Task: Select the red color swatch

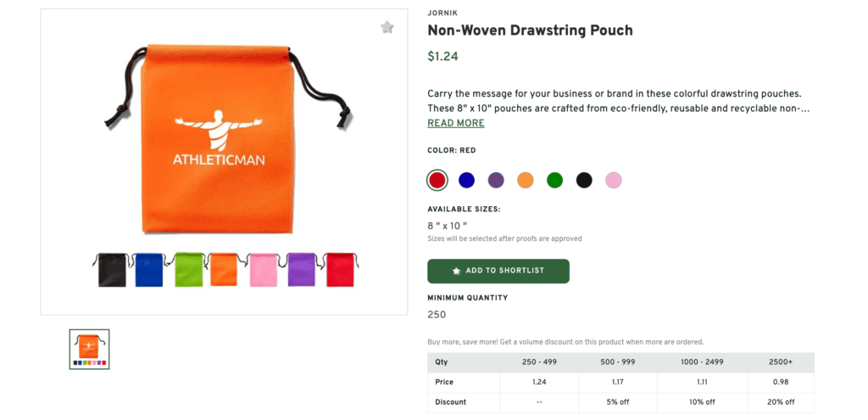Action: coord(437,180)
